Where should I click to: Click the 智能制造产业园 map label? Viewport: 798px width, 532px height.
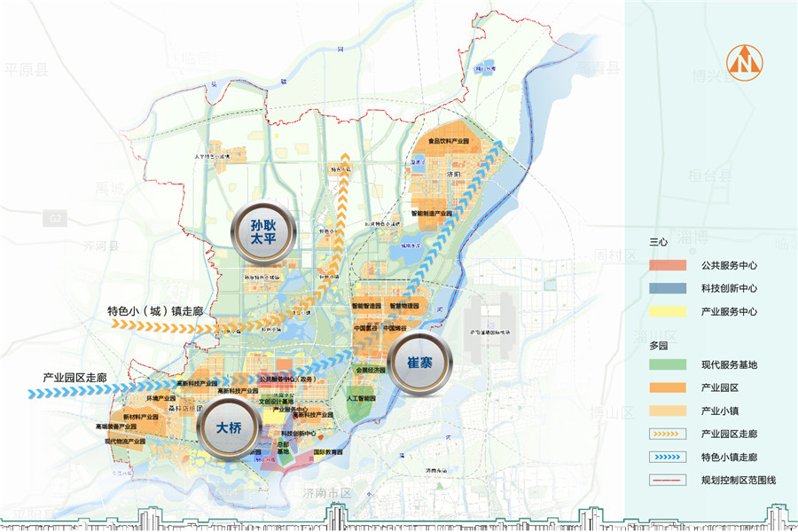point(432,214)
